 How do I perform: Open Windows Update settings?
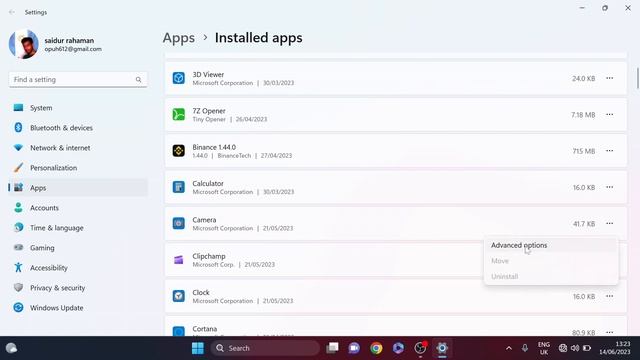tap(78, 308)
